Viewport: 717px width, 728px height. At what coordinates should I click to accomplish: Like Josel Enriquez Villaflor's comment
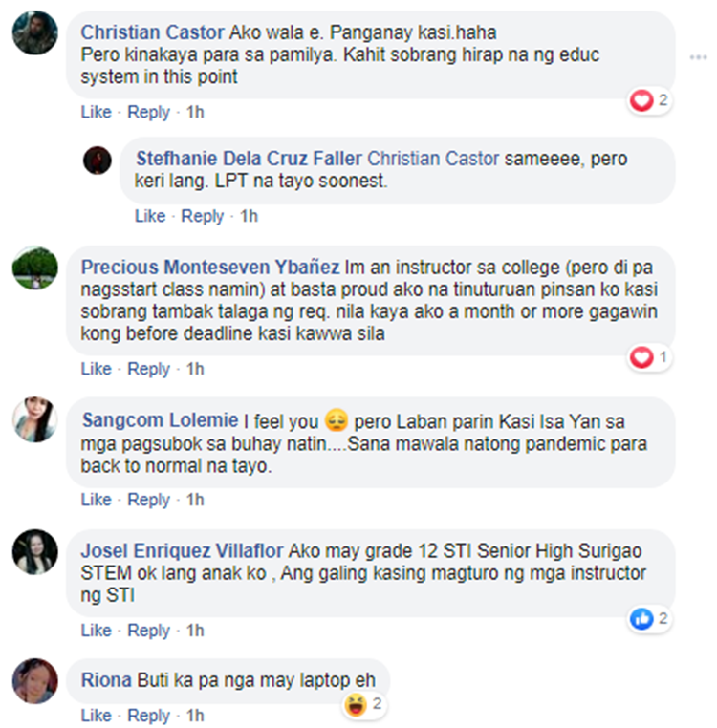[x=97, y=631]
